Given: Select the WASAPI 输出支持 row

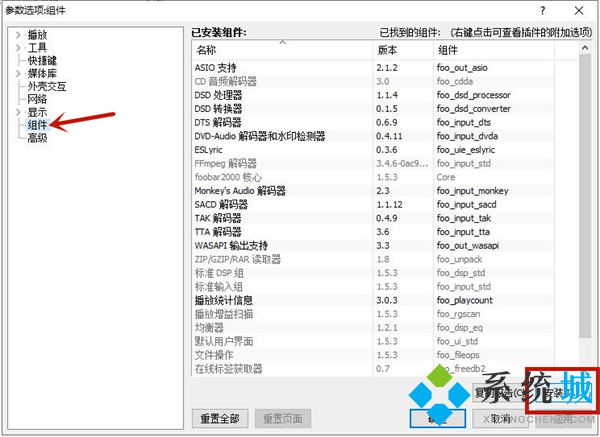Looking at the screenshot, I should 373,246.
